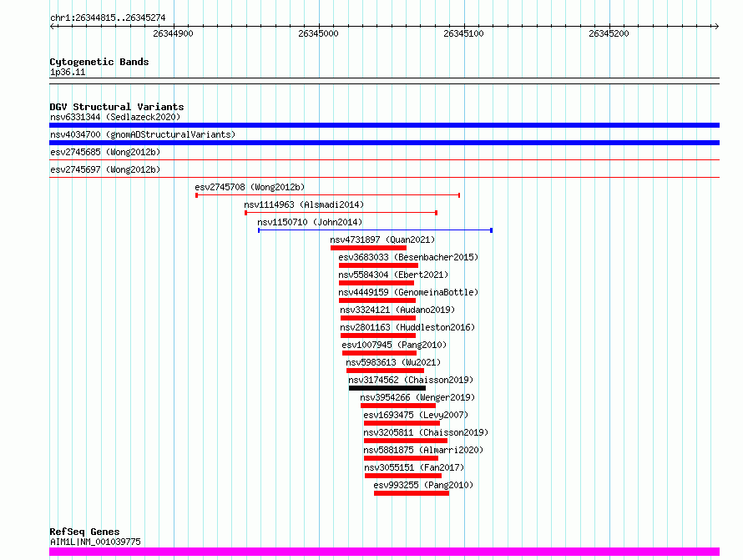
Task: Select the red bar under esv1693475
Action: point(402,423)
